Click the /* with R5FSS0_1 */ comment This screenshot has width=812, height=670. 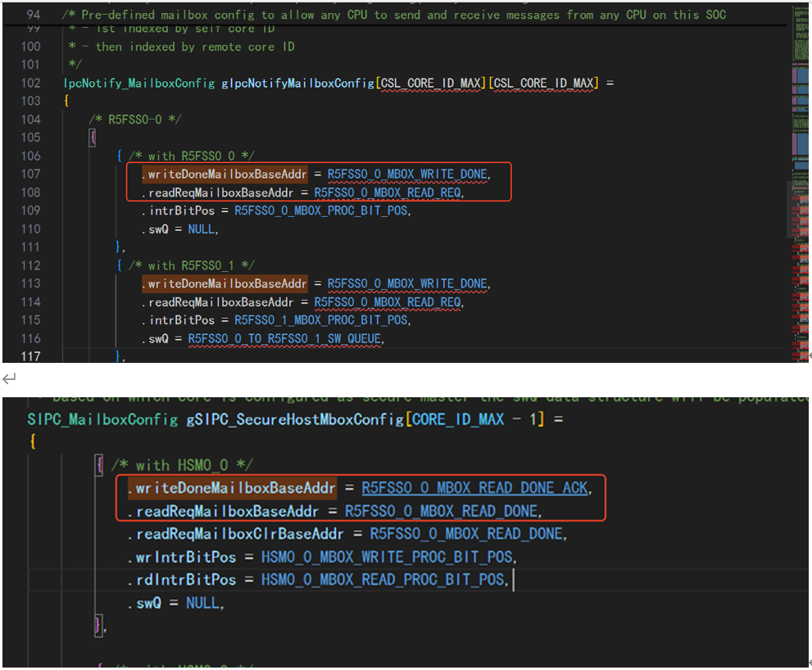click(x=191, y=265)
